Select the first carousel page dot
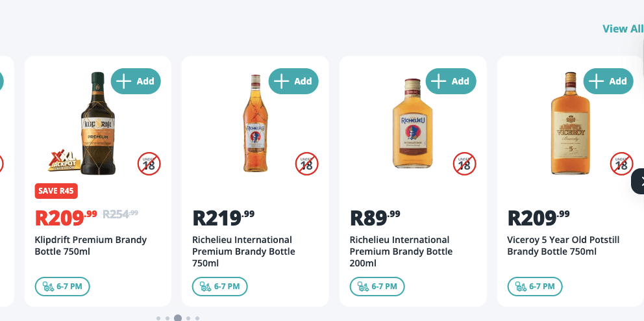The width and height of the screenshot is (644, 321). tap(158, 318)
